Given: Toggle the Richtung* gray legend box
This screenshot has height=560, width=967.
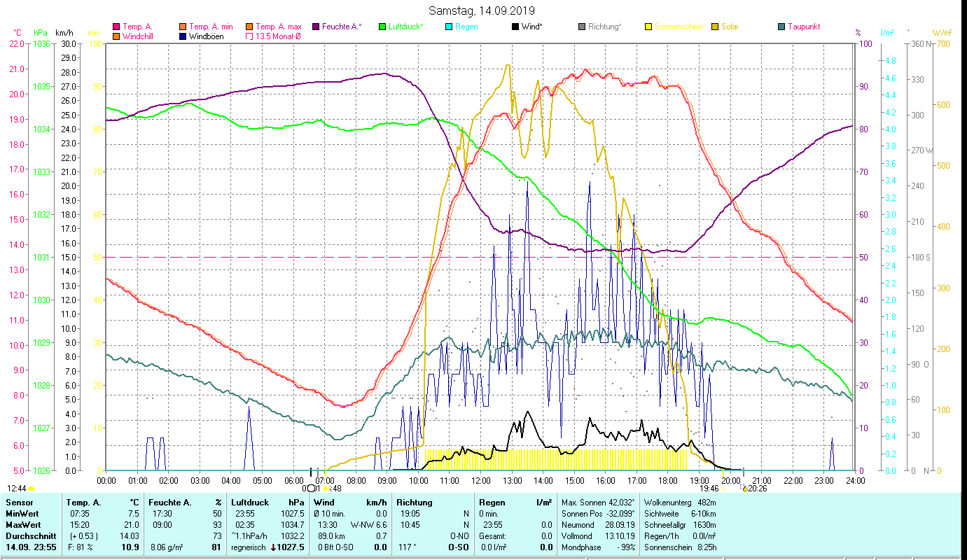Looking at the screenshot, I should [582, 27].
